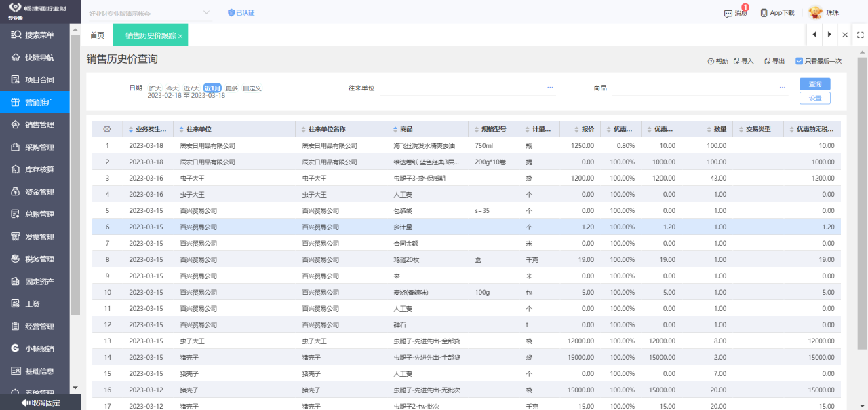
Task: Open 往来单位 lookup ellipsis
Action: click(550, 88)
